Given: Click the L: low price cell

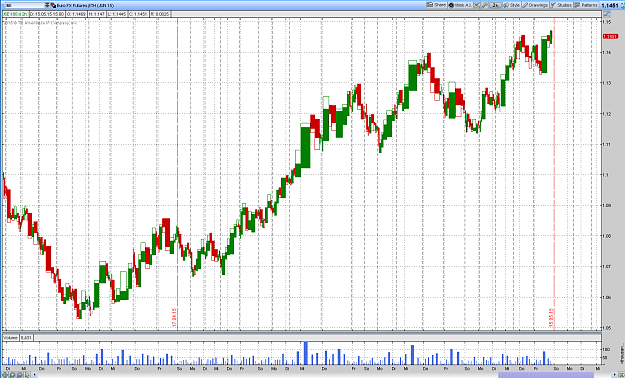Looking at the screenshot, I should tap(117, 14).
